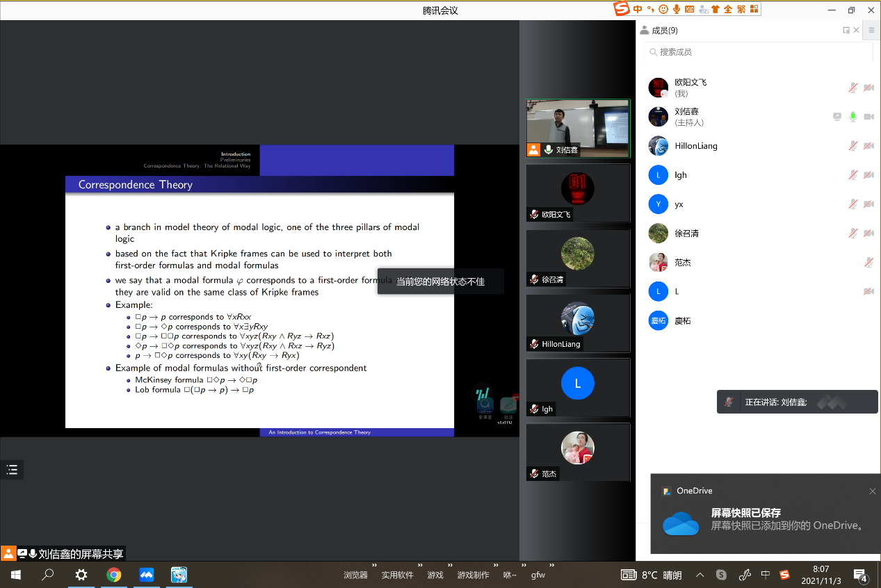
Task: Toggle microphone for 欧阳文飞 in members list
Action: (x=852, y=88)
